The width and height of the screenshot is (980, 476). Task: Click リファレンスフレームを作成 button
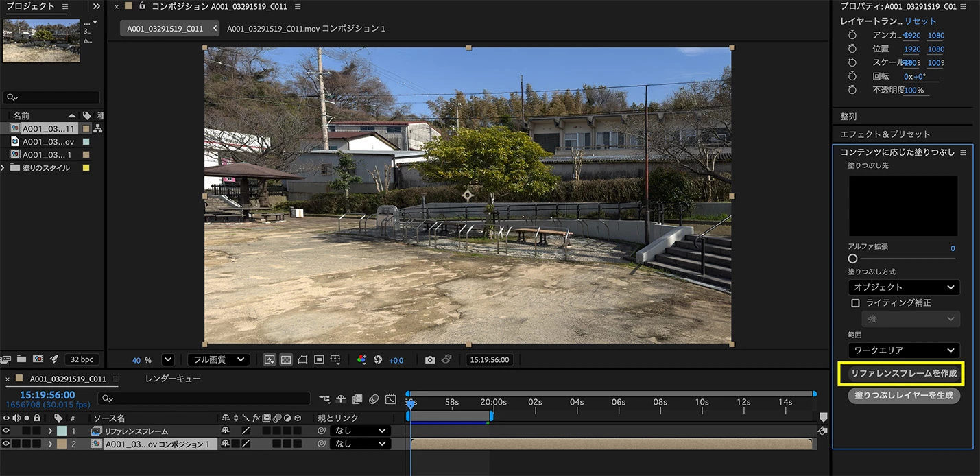(x=903, y=374)
